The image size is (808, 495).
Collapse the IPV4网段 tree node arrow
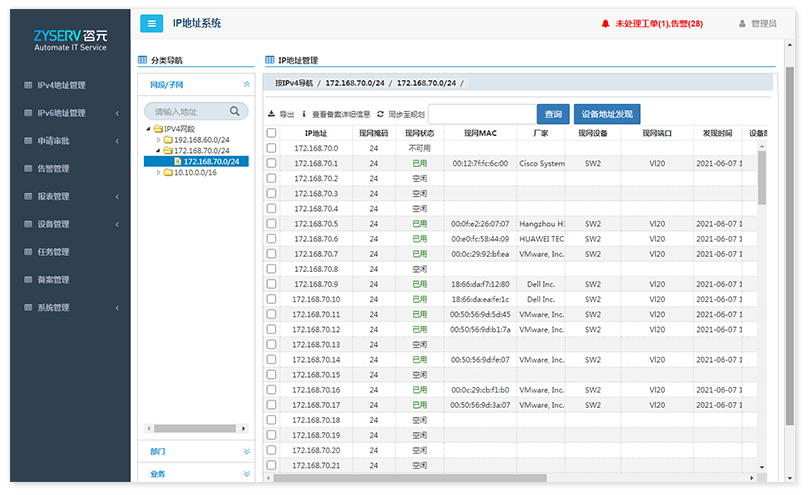click(x=148, y=129)
